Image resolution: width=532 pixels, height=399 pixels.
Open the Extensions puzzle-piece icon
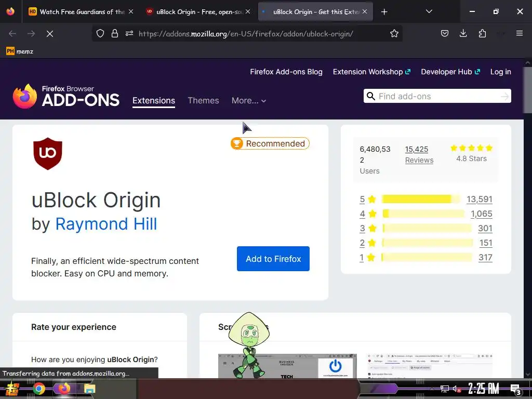tap(482, 33)
